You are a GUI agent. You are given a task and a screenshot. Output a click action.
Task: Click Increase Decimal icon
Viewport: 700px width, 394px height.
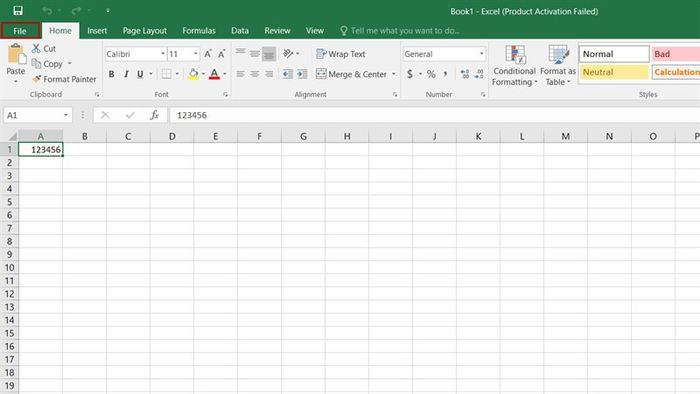pos(465,74)
